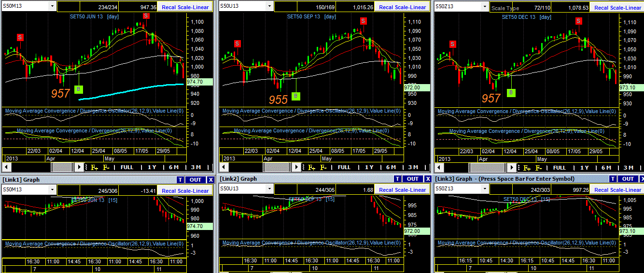This screenshot has width=644, height=273.
Task: Click scroll left arrow on S50Z13 daily chart
Action: point(438,167)
